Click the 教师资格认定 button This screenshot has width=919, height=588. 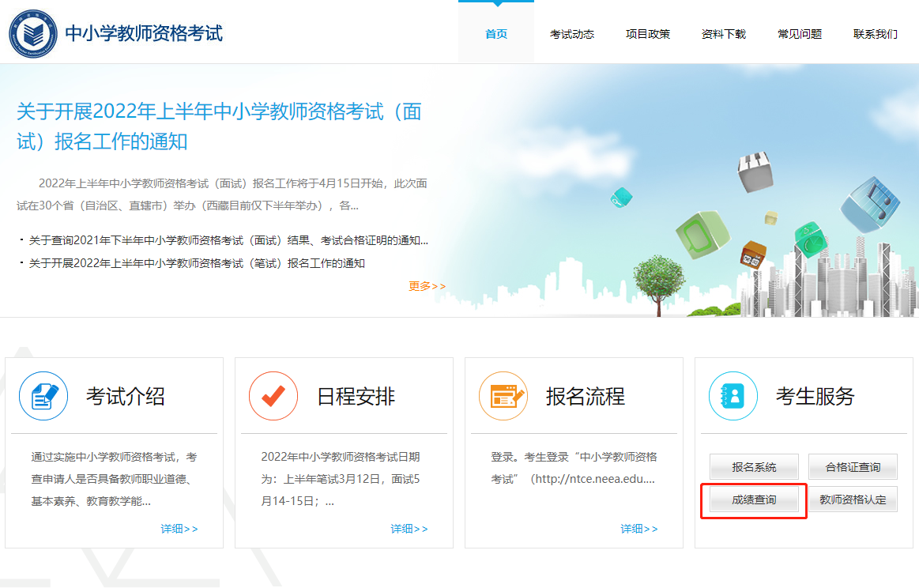(x=853, y=499)
